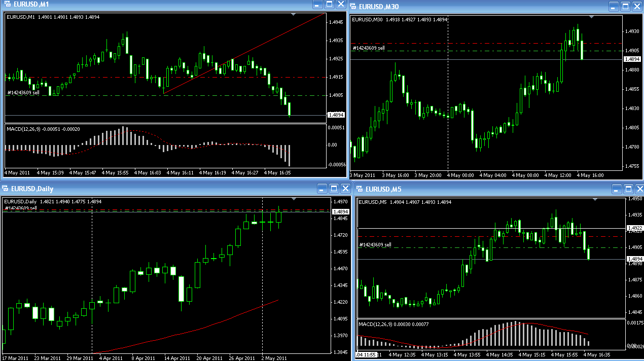The width and height of the screenshot is (644, 361).
Task: Click the #14243609 sell label in M5 chart
Action: click(x=375, y=245)
